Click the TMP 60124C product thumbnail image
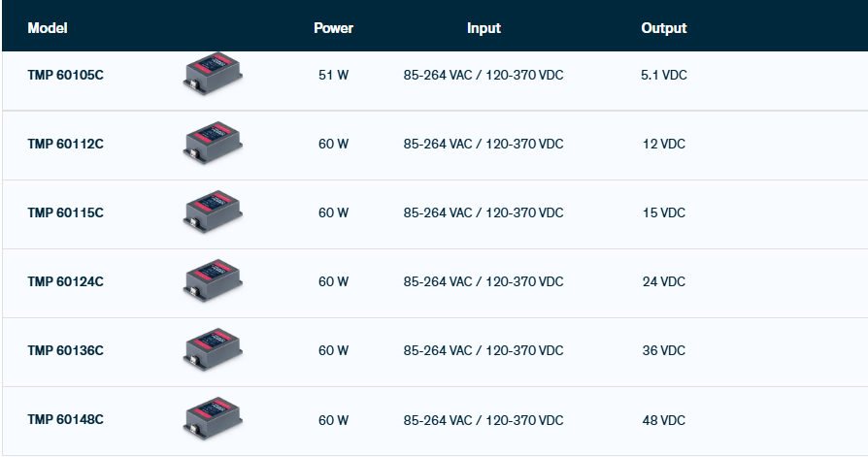Screen dimensions: 868x457 click(x=213, y=281)
